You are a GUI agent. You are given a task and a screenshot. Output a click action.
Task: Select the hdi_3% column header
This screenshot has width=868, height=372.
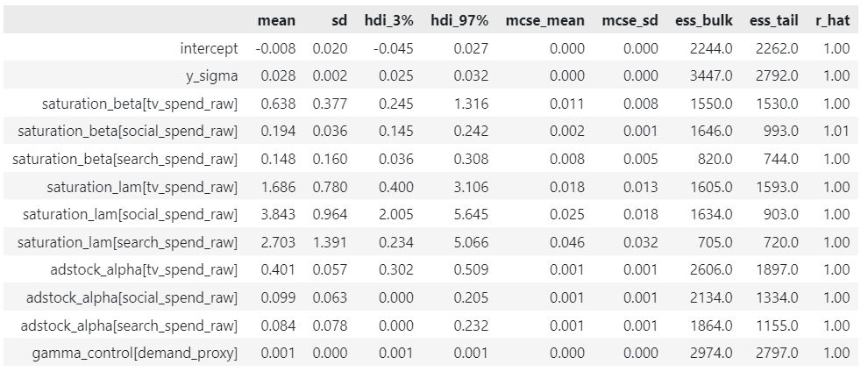[388, 20]
